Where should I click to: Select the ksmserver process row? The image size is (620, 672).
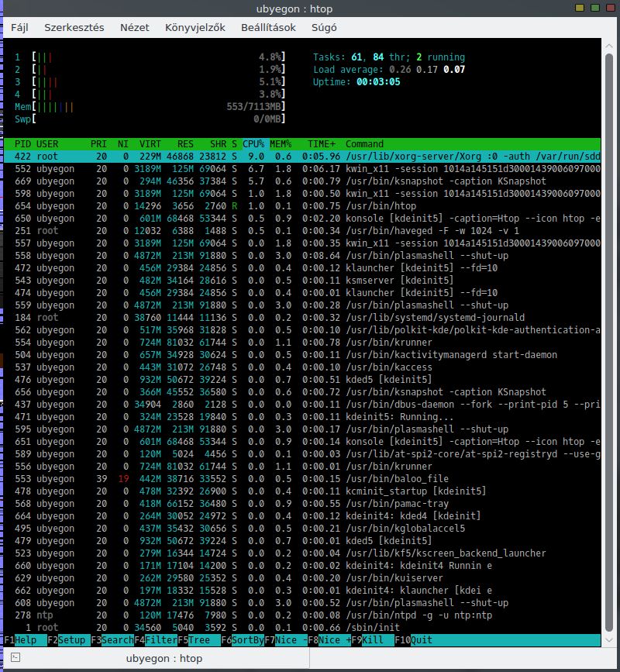[302, 281]
